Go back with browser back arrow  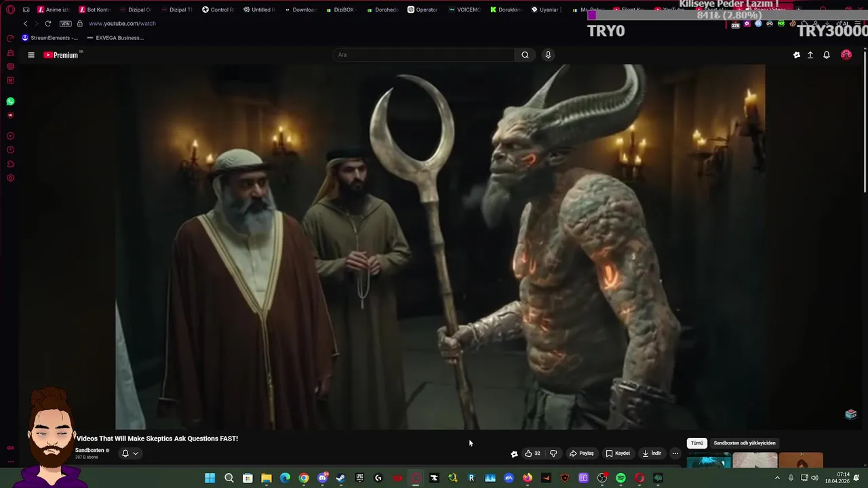click(25, 23)
